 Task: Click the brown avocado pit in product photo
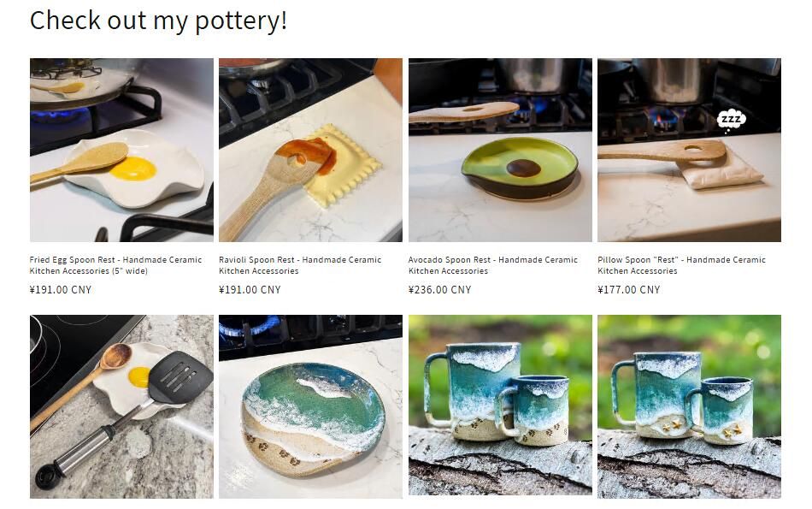(523, 168)
